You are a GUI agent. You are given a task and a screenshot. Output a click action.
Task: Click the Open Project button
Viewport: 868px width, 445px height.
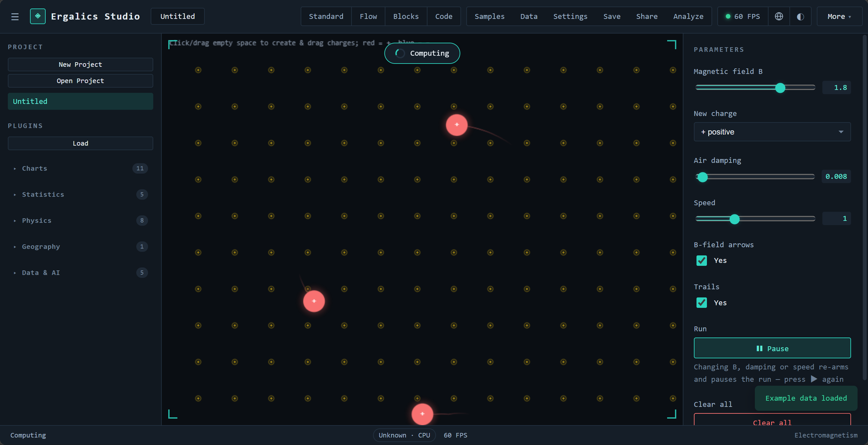(x=80, y=81)
